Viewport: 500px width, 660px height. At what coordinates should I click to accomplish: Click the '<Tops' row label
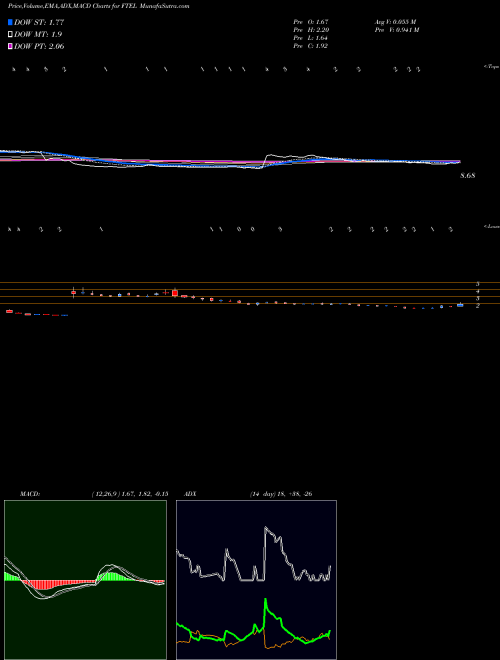[x=492, y=67]
